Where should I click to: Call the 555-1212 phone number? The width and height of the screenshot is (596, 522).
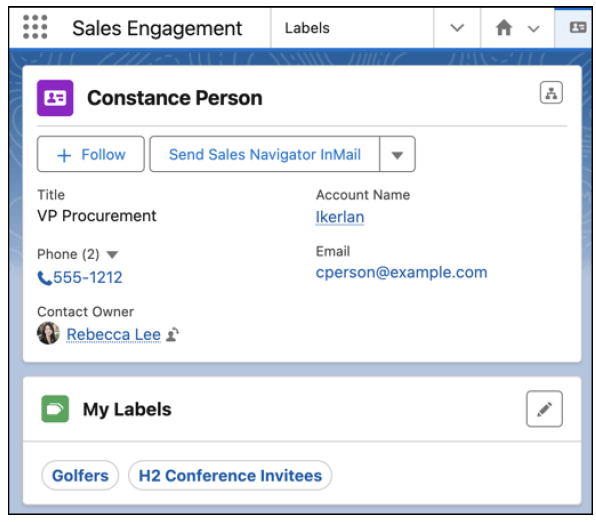tap(88, 278)
